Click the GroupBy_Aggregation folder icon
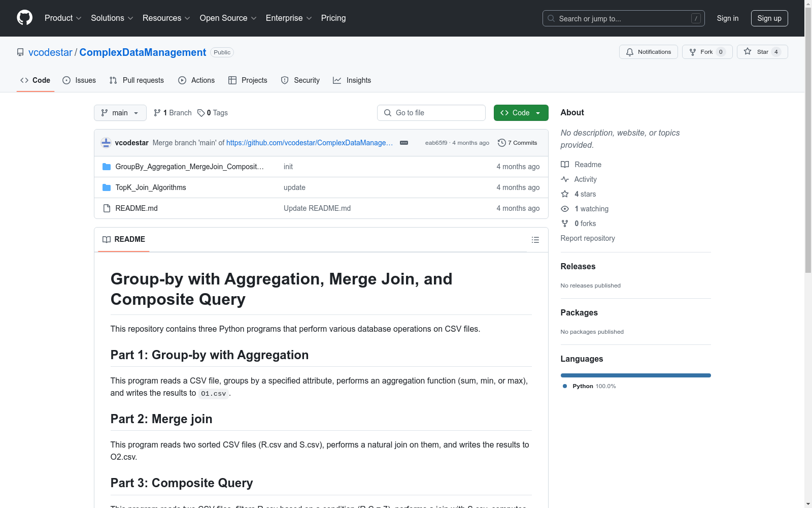The width and height of the screenshot is (812, 508). (x=107, y=167)
